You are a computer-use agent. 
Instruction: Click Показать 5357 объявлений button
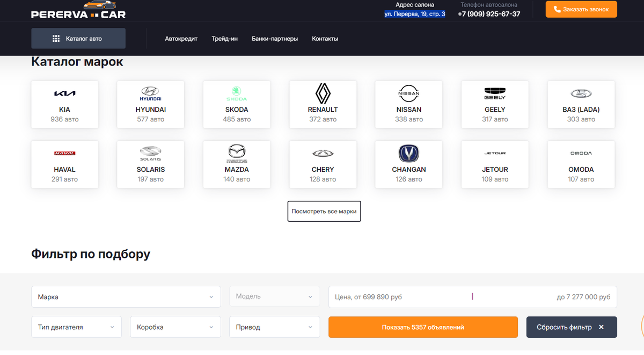(423, 327)
